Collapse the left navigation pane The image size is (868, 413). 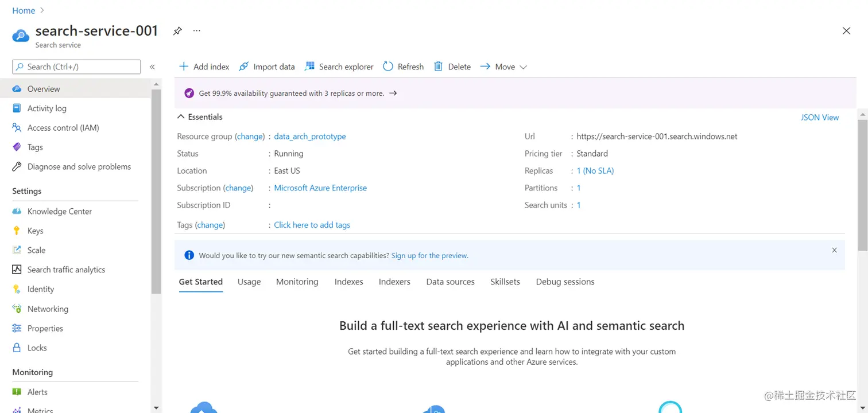point(152,67)
